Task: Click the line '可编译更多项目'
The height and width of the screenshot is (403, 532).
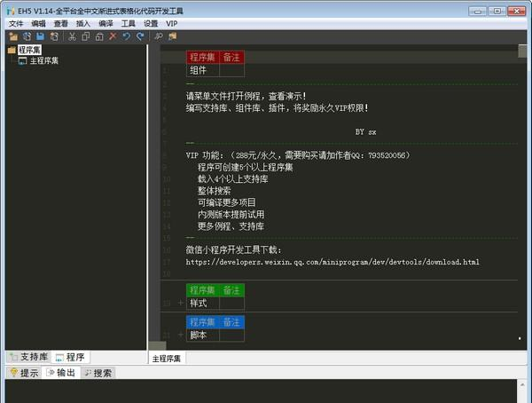Action: pos(227,202)
